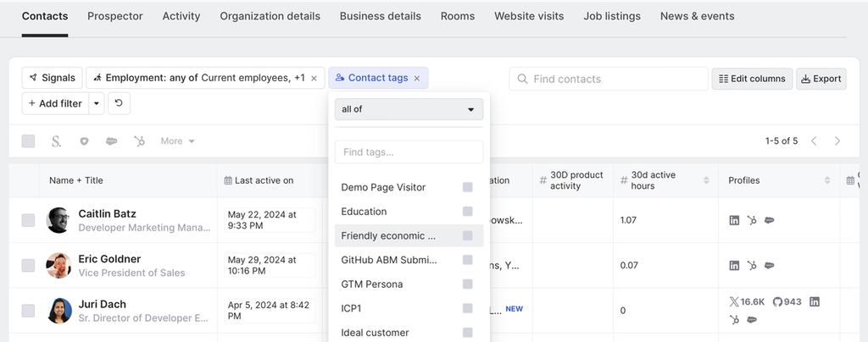
Task: Open Juri Dach's GitHub profile icon
Action: 779,301
